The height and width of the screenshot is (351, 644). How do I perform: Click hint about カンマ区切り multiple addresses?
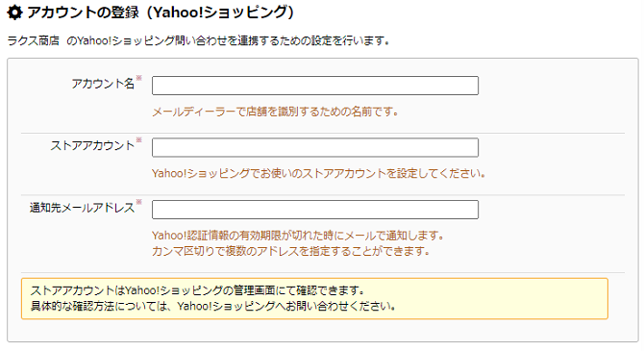point(291,251)
